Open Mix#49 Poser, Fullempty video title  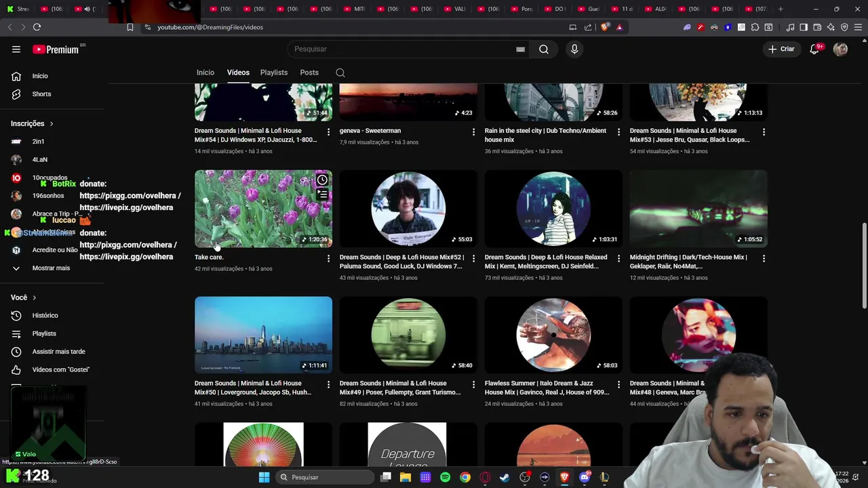pos(401,388)
